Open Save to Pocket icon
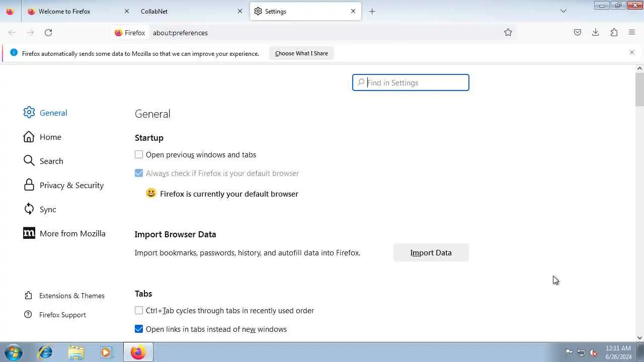Viewport: 644px width, 362px height. [x=578, y=33]
